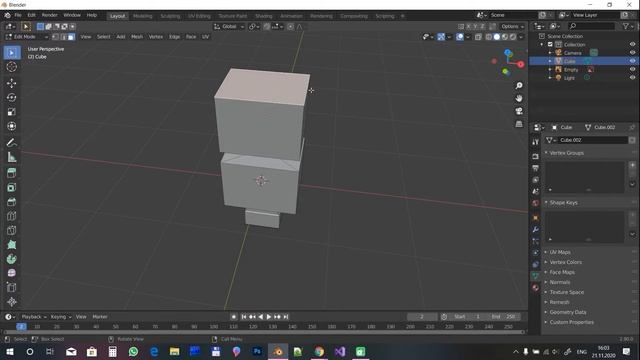
Task: Open the Material properties tab icon
Action: click(536, 288)
